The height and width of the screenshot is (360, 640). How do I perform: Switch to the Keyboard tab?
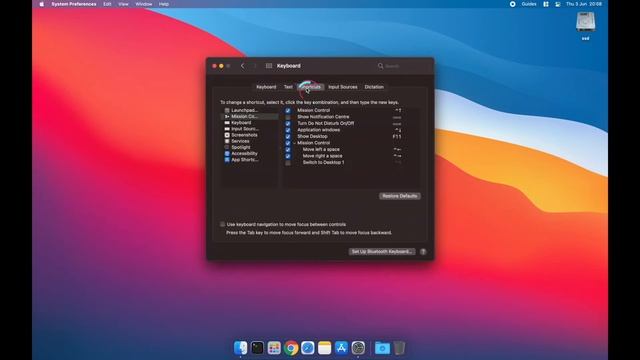pyautogui.click(x=266, y=87)
